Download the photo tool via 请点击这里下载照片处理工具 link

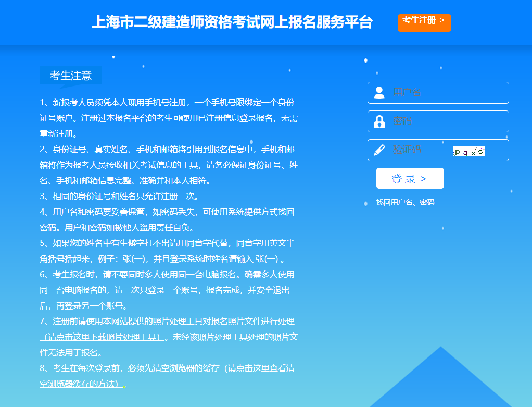click(102, 337)
